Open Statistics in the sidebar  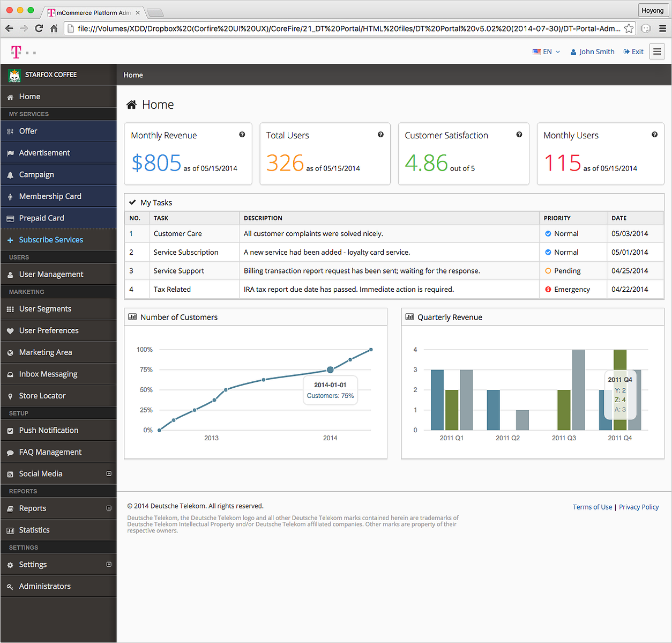(58, 530)
